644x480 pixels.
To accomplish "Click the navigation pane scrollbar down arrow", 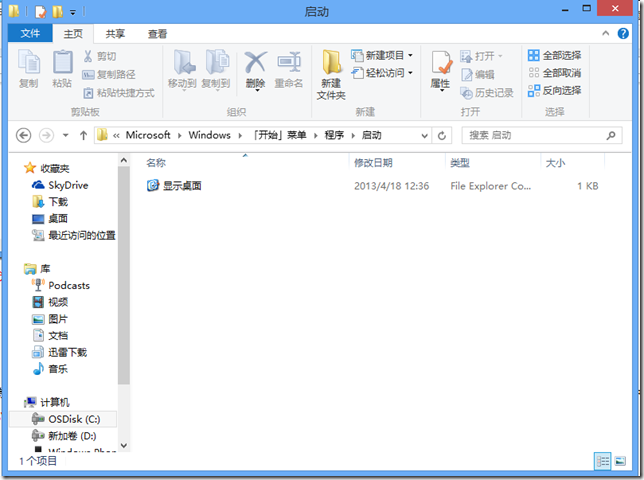I will [x=124, y=445].
